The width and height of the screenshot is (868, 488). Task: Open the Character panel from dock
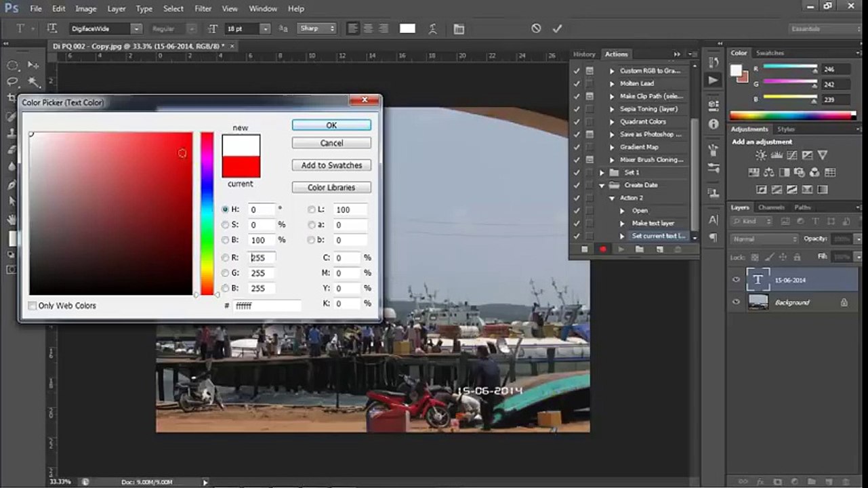tap(714, 220)
